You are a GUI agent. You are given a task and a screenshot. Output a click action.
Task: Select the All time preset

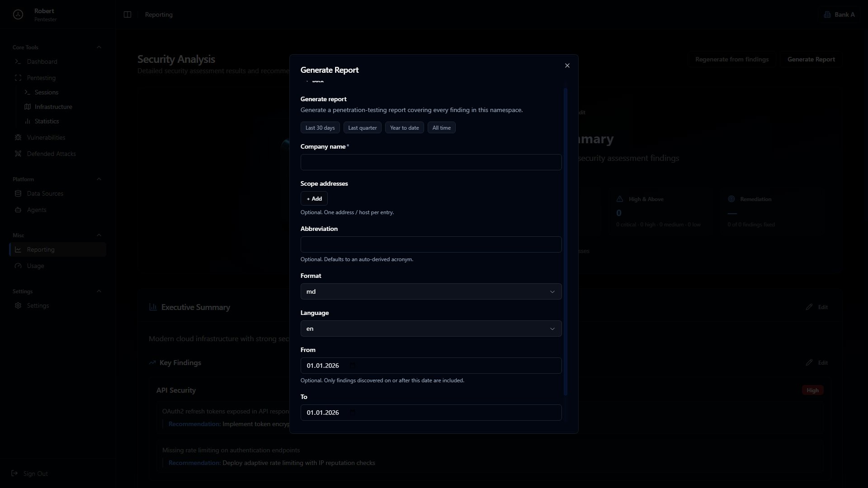pyautogui.click(x=442, y=128)
